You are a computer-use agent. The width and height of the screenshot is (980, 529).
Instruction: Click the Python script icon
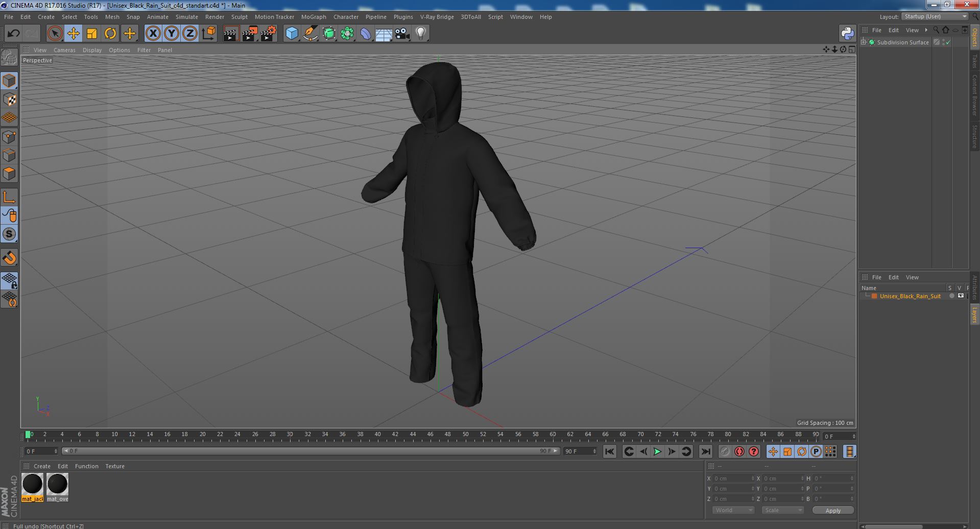[x=847, y=34]
